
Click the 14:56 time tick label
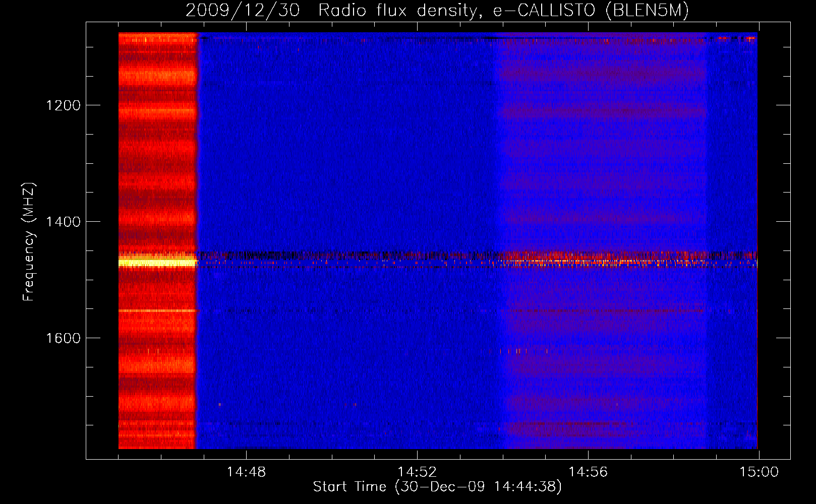click(x=588, y=472)
